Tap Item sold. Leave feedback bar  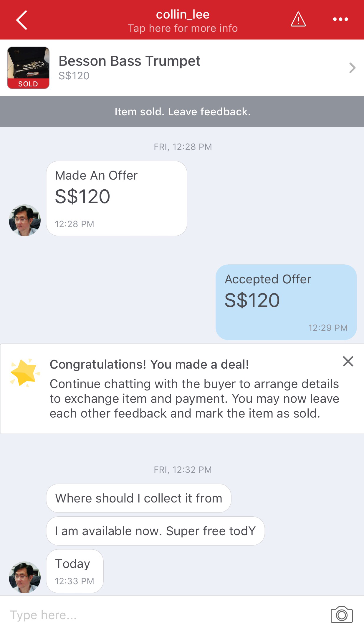[x=182, y=112]
